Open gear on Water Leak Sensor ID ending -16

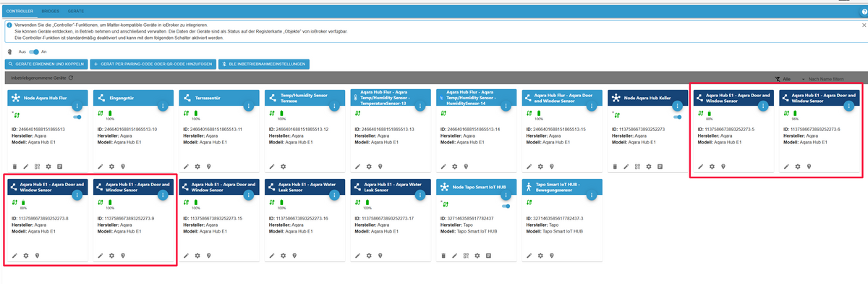point(283,255)
